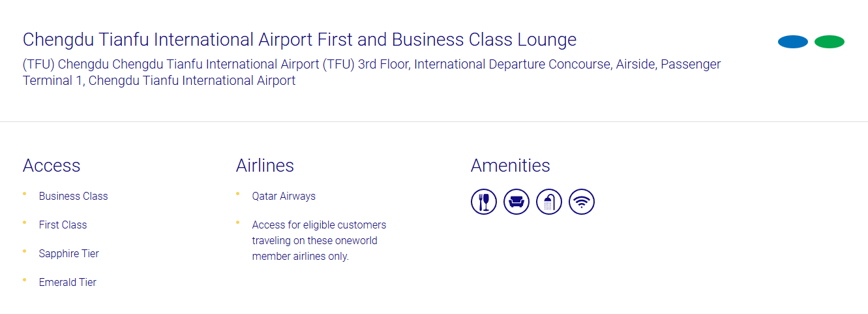Select the Amenities section heading
The image size is (868, 314).
point(511,166)
